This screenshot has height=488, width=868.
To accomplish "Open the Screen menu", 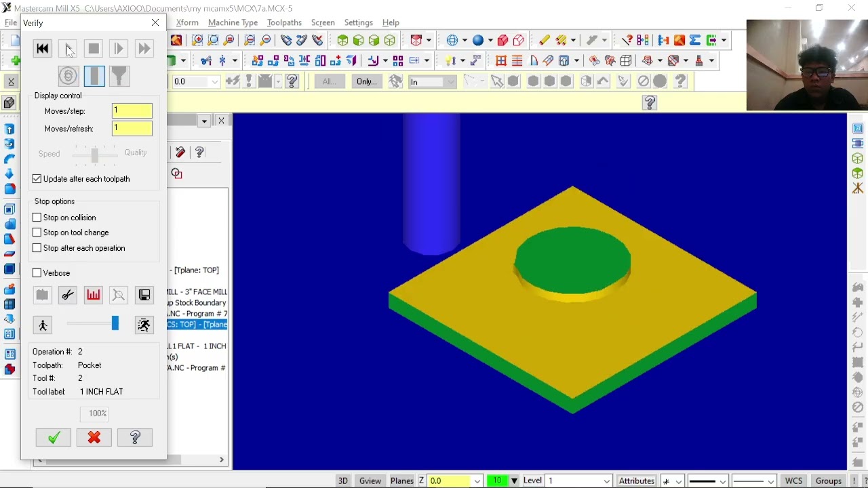I will tap(323, 22).
